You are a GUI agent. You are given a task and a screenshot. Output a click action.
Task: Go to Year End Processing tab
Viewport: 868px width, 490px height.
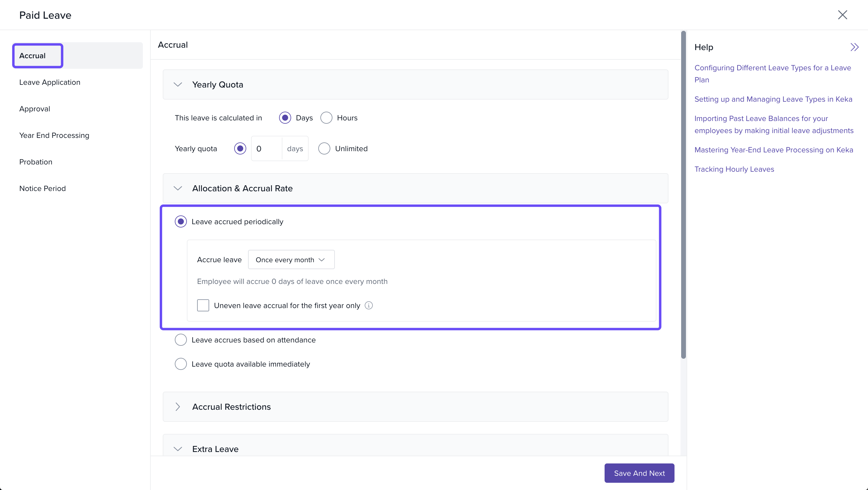pos(54,135)
